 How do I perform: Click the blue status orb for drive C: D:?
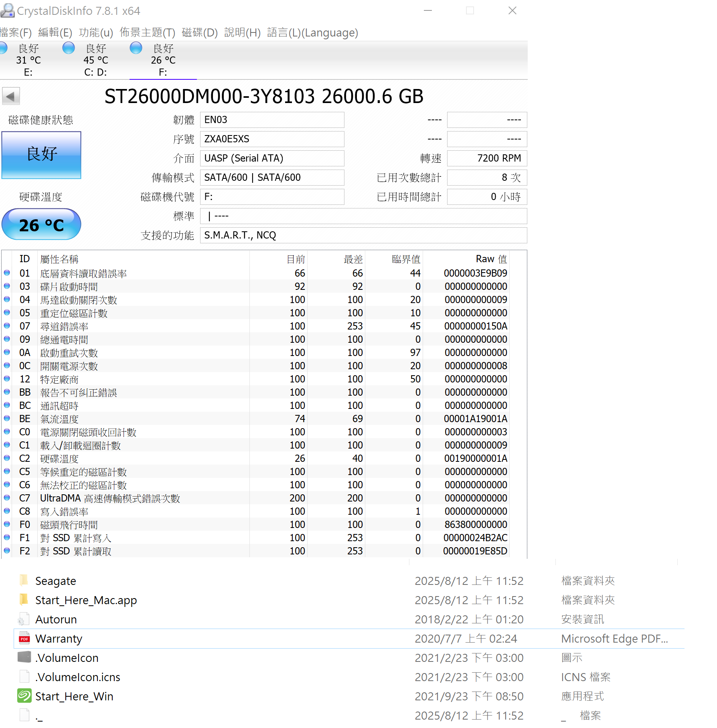(69, 48)
